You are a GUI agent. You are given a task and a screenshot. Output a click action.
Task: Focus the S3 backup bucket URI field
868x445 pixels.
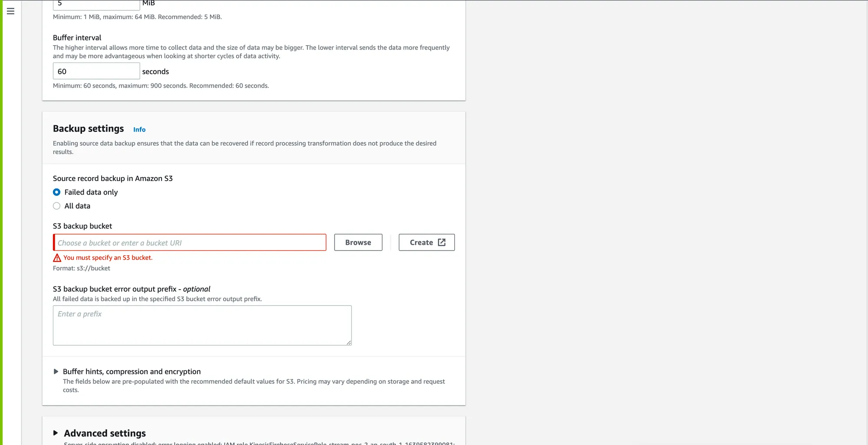190,243
